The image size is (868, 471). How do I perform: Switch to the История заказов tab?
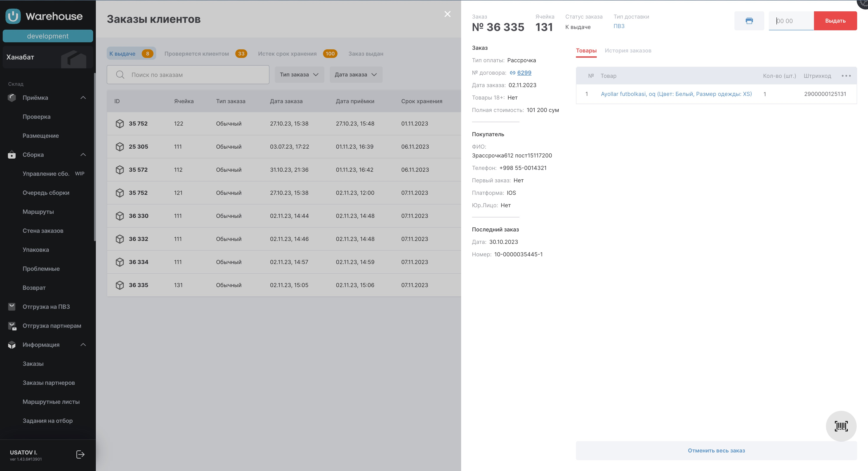click(x=628, y=51)
